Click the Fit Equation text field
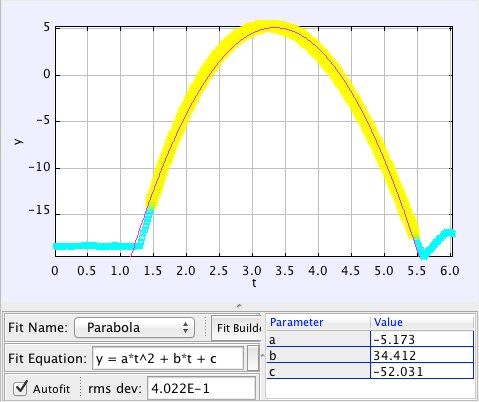 pyautogui.click(x=168, y=358)
